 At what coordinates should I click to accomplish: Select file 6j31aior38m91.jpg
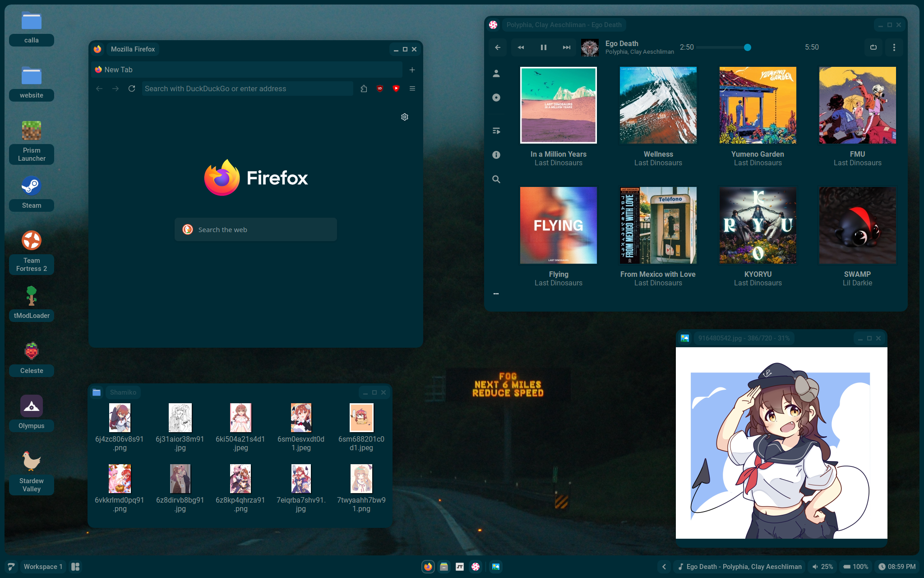tap(180, 427)
